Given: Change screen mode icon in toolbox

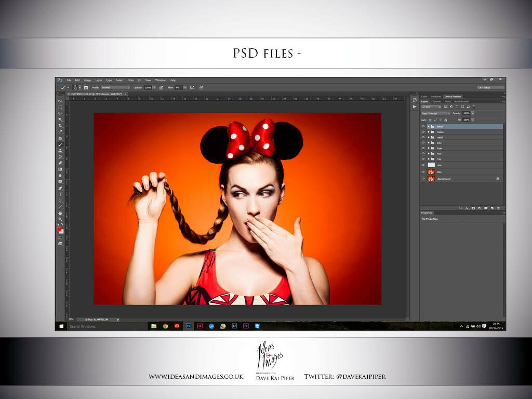Looking at the screenshot, I should pos(60,244).
